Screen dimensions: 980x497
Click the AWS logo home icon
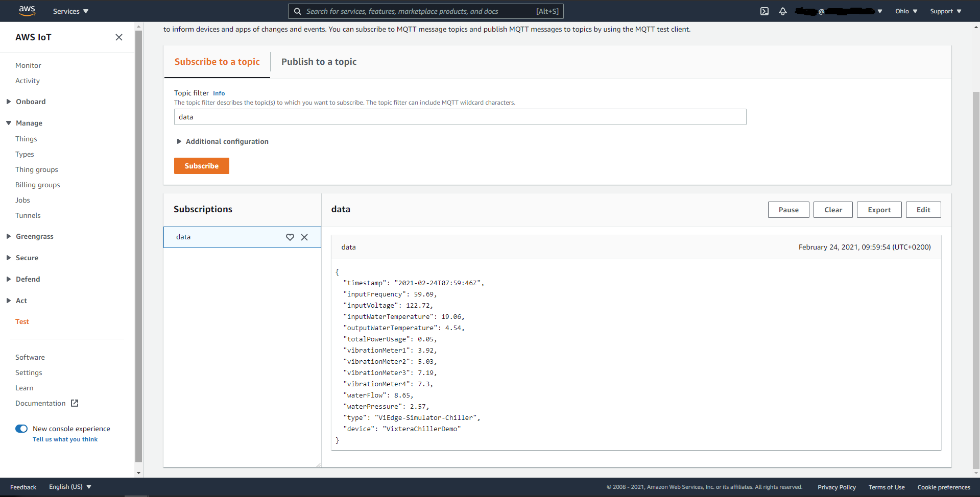point(27,11)
